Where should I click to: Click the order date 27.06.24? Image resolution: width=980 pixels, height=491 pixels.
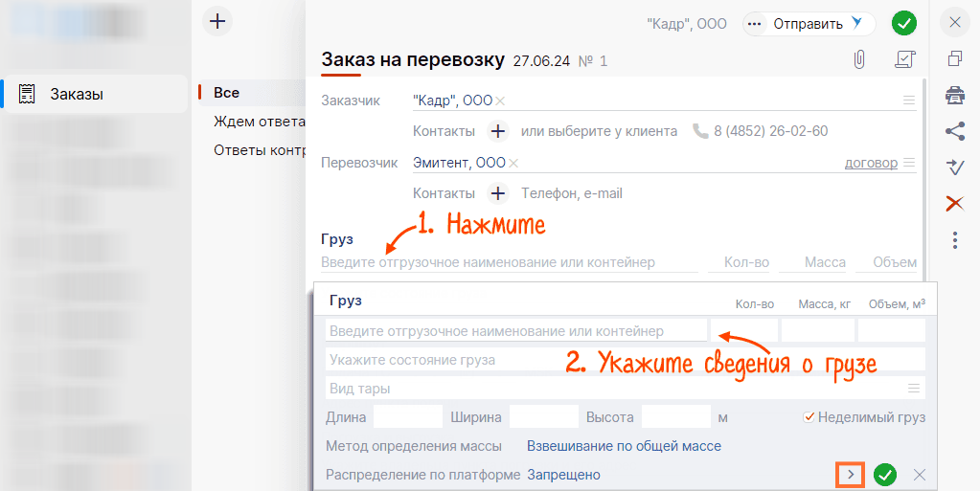541,61
